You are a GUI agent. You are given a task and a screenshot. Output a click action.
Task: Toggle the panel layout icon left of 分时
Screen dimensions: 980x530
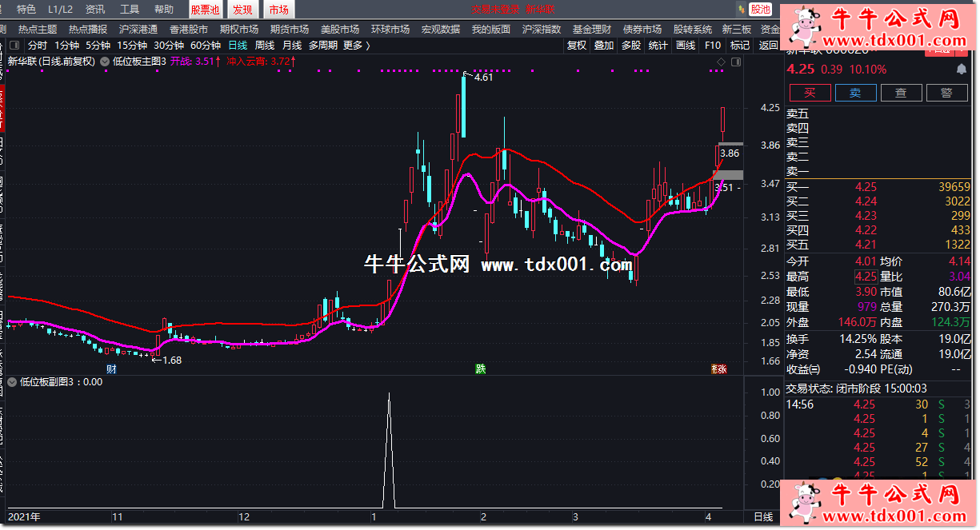(x=16, y=46)
